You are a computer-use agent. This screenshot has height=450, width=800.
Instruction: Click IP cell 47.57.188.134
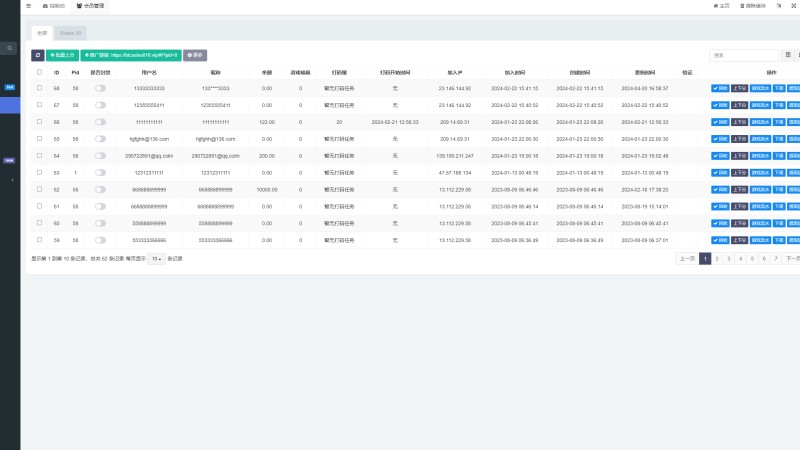coord(455,172)
